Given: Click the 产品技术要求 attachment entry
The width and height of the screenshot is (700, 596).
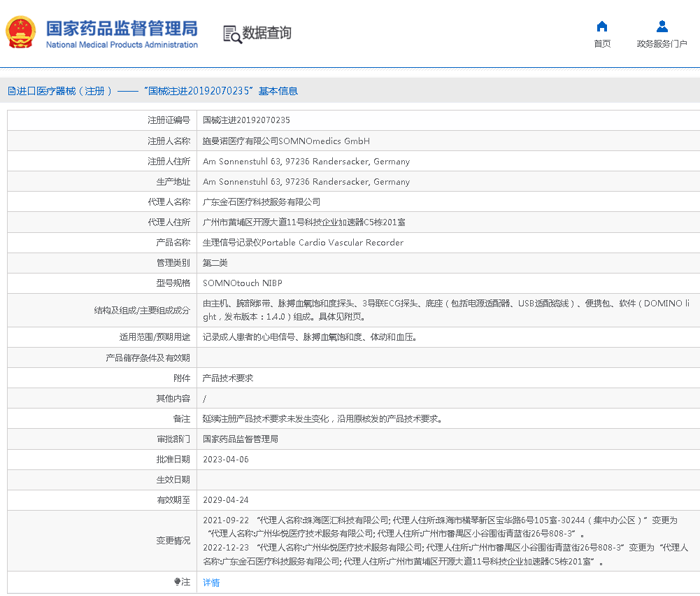Looking at the screenshot, I should 228,378.
